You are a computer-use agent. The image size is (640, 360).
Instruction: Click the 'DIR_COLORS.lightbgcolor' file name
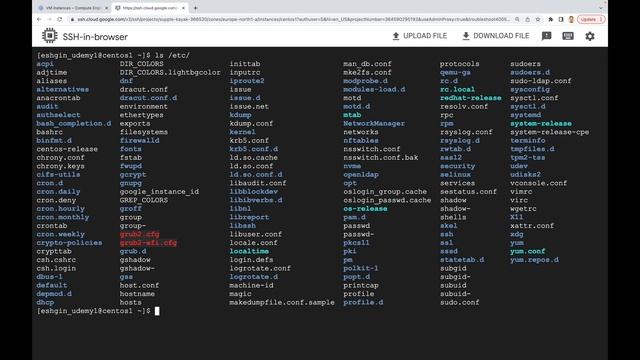coord(170,73)
